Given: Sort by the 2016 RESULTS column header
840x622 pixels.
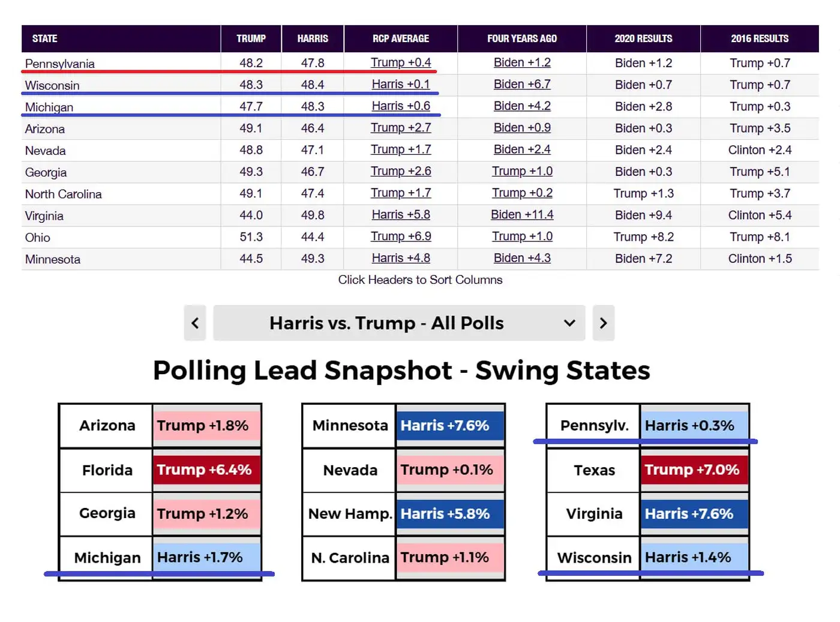Looking at the screenshot, I should tap(760, 38).
